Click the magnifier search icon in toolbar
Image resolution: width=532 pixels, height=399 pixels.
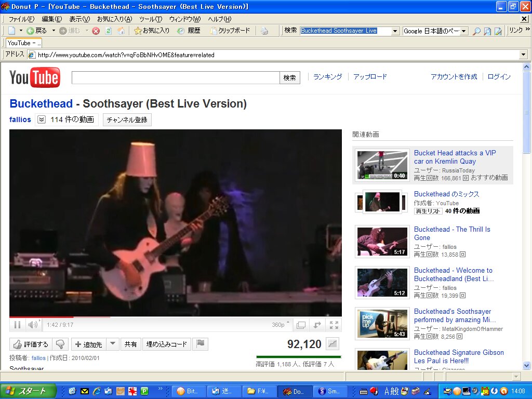pyautogui.click(x=476, y=31)
